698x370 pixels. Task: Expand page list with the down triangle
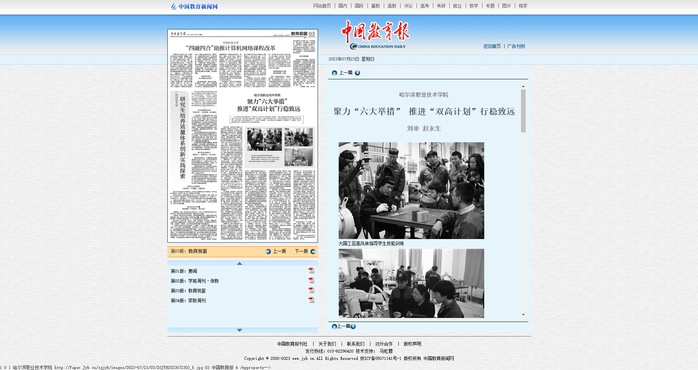[239, 330]
